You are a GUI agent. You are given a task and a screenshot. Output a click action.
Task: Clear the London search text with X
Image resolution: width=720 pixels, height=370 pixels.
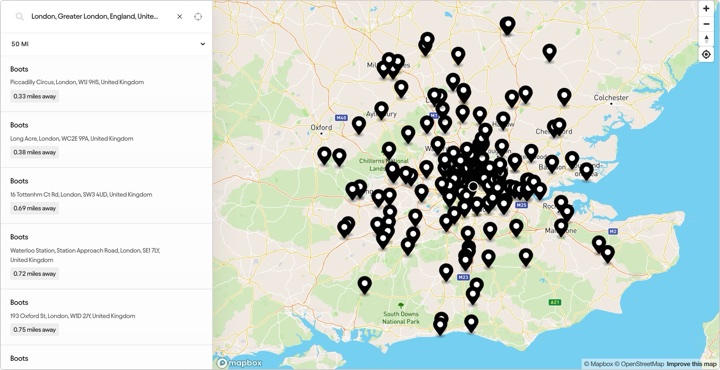click(180, 17)
